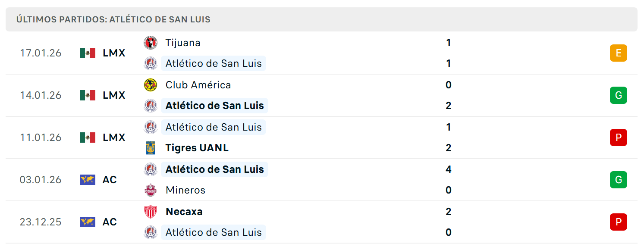Click the Tigres UANL crest icon
The width and height of the screenshot is (644, 250).
tap(151, 148)
